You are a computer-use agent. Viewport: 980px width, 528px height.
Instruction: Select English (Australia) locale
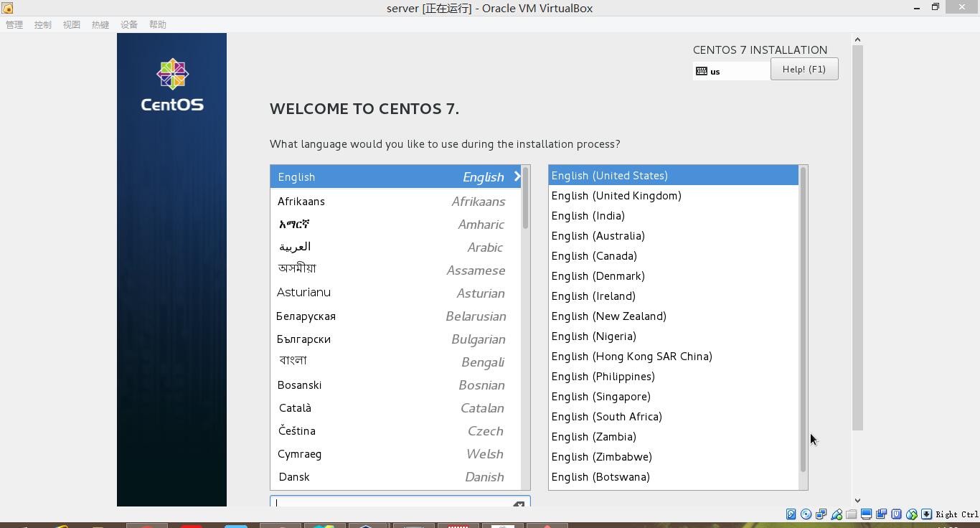coord(674,235)
